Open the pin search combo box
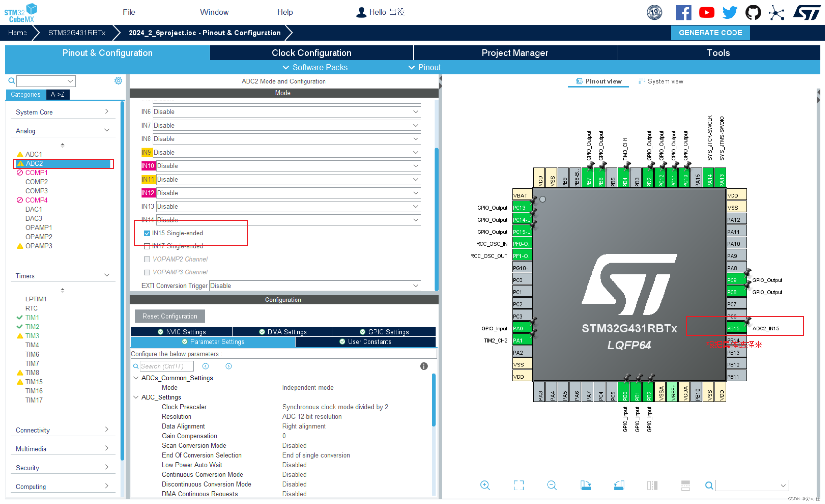Viewport: 825px width, 504px height. coord(752,485)
